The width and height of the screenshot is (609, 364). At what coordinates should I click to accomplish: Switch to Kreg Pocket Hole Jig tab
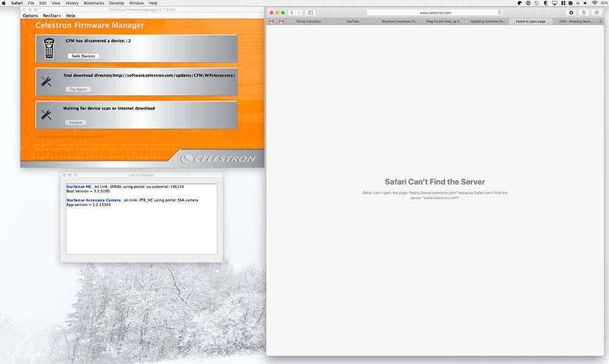coord(443,21)
